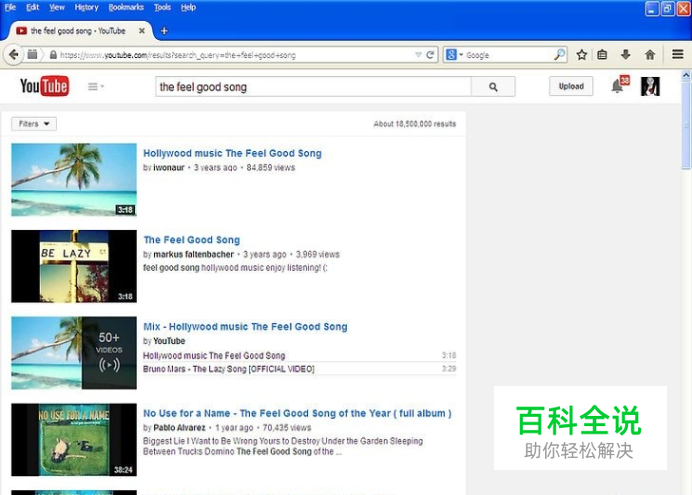Click the YouTube logo
The image size is (692, 495).
(44, 86)
